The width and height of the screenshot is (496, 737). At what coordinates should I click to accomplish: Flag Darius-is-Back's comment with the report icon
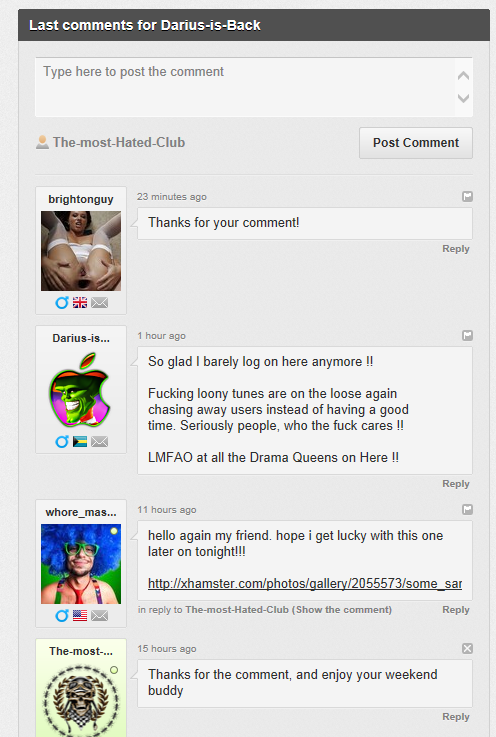(x=467, y=335)
